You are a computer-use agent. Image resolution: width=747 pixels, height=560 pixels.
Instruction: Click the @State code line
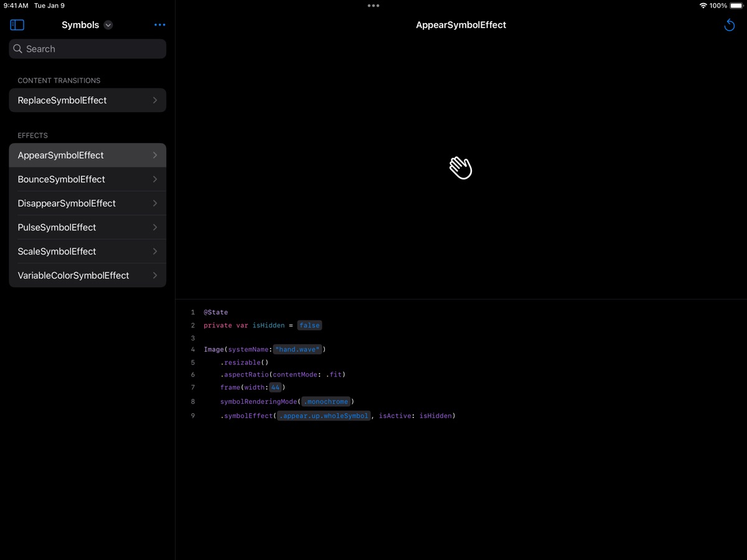[216, 312]
